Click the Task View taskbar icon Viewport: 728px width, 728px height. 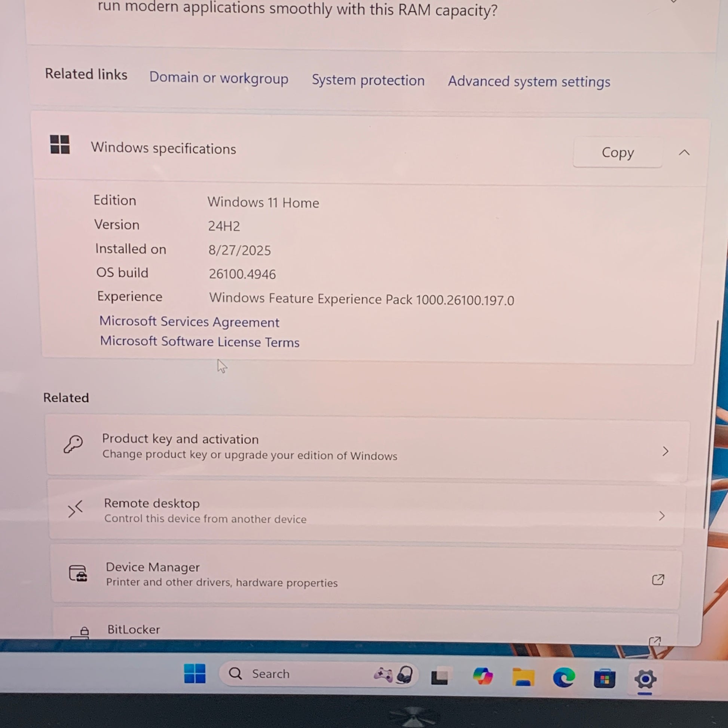pyautogui.click(x=440, y=676)
